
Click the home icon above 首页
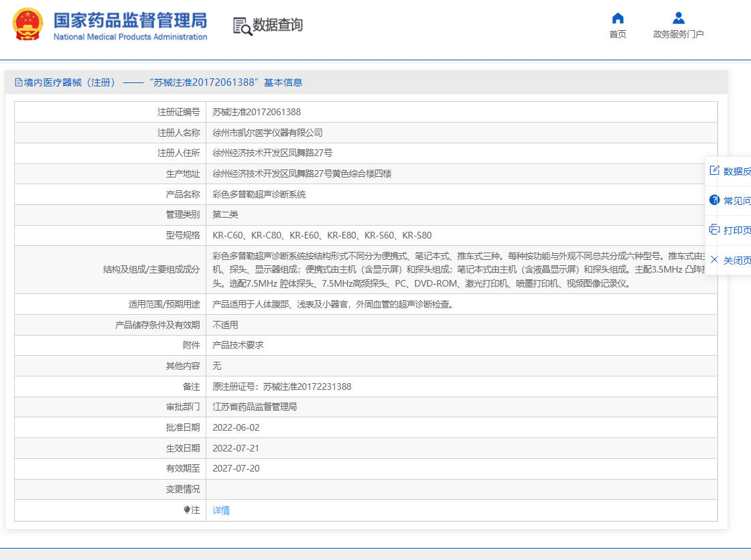[618, 18]
